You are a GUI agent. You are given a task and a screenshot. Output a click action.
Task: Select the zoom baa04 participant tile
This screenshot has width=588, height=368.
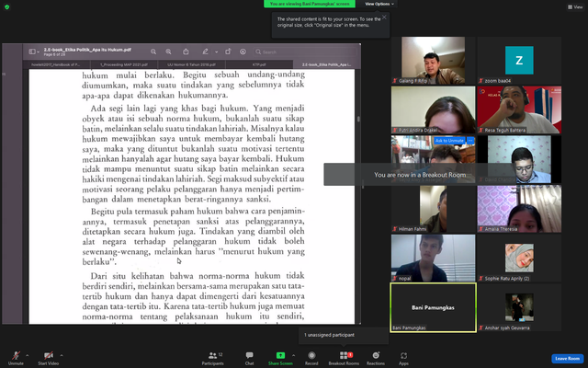click(x=519, y=60)
